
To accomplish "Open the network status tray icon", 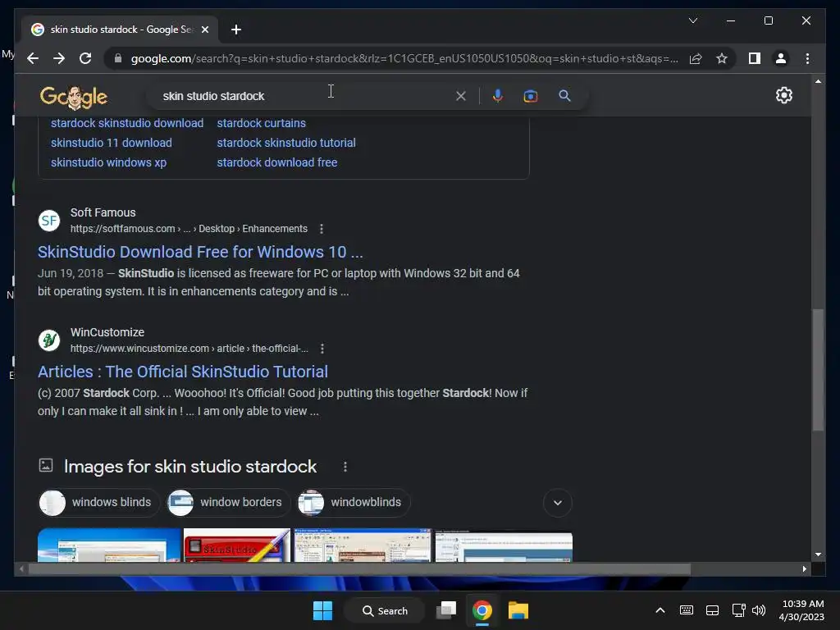I will (739, 610).
